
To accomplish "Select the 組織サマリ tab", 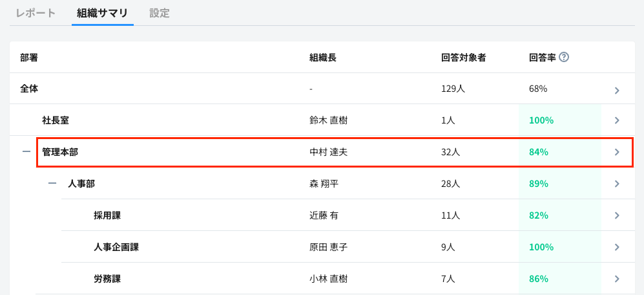I will pos(102,13).
